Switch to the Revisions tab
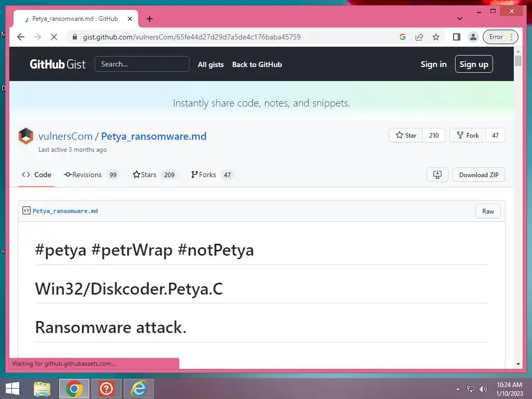The height and width of the screenshot is (399, 532). [90, 175]
